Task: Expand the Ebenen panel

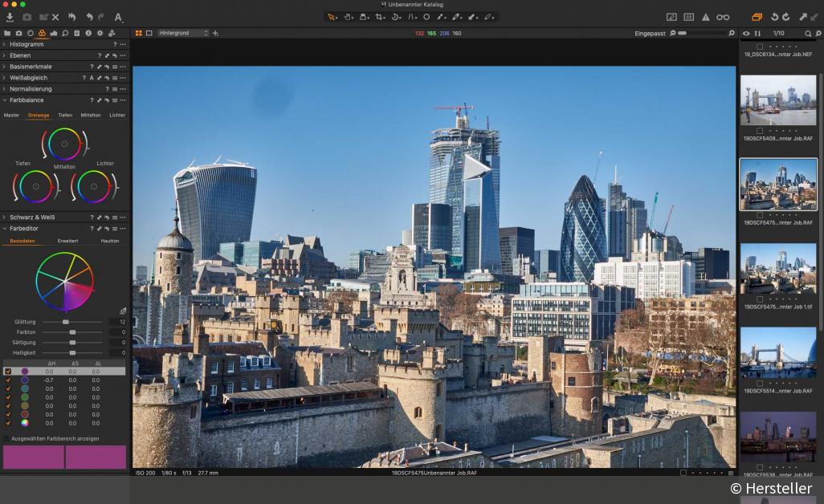Action: coord(4,55)
